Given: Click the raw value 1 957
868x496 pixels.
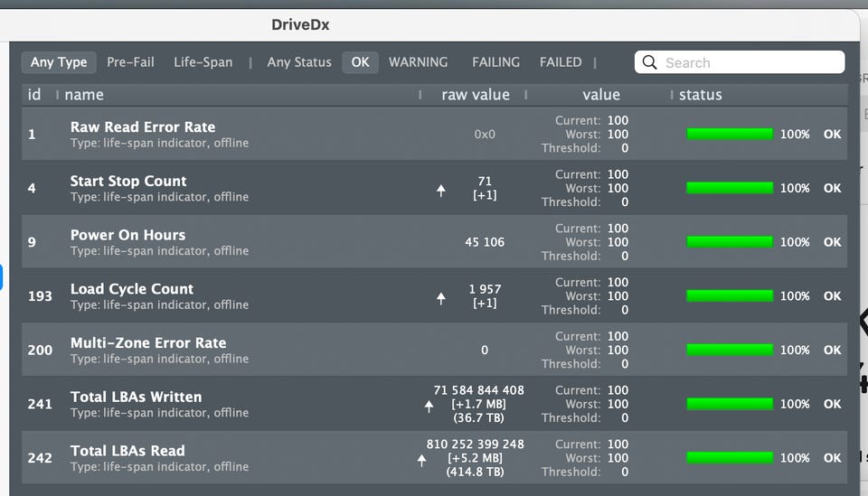Looking at the screenshot, I should coord(485,289).
